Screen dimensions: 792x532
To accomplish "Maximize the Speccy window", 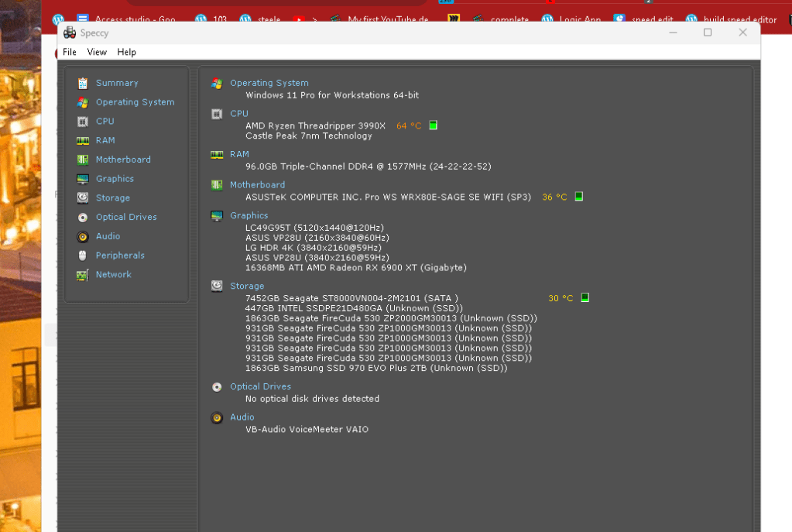I will (x=708, y=33).
